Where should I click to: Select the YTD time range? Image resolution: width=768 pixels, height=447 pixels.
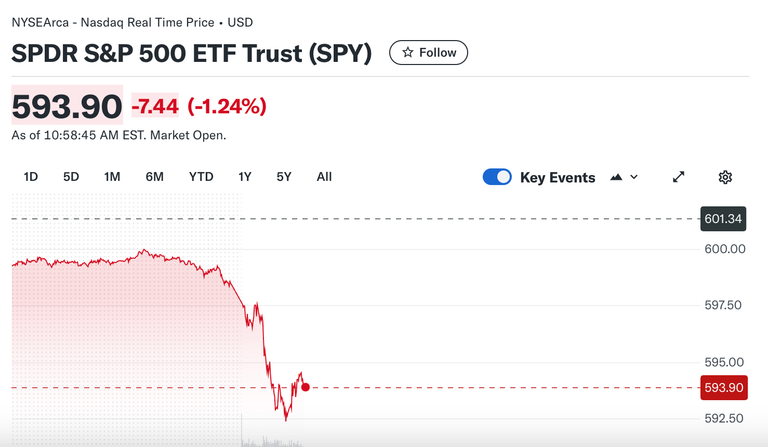(x=201, y=177)
